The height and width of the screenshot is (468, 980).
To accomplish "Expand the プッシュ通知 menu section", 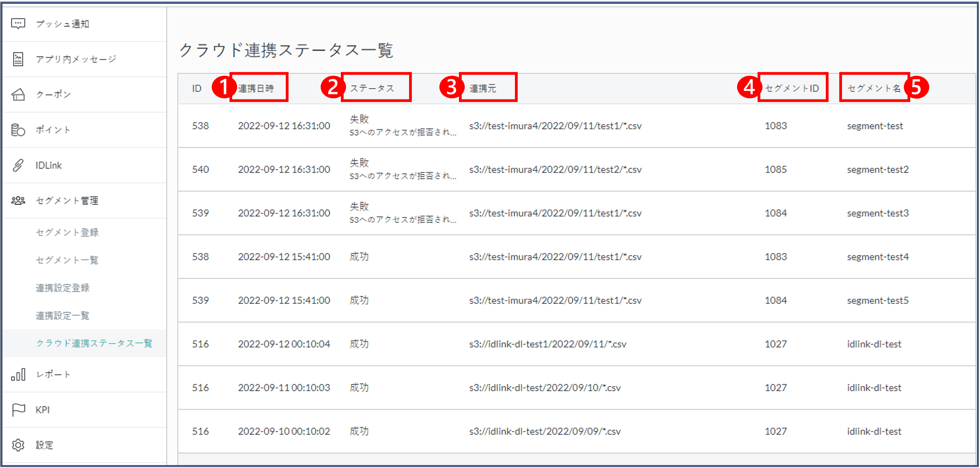I will [62, 24].
